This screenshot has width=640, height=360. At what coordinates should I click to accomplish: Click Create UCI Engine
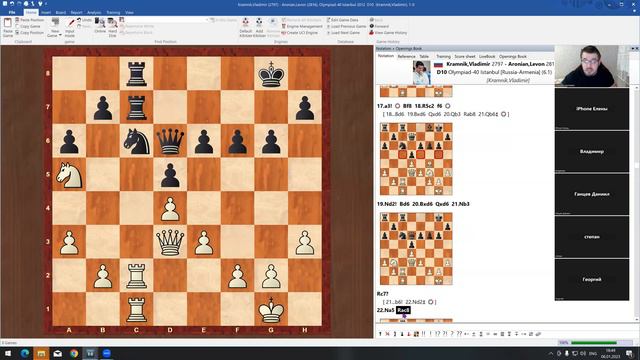pos(299,33)
